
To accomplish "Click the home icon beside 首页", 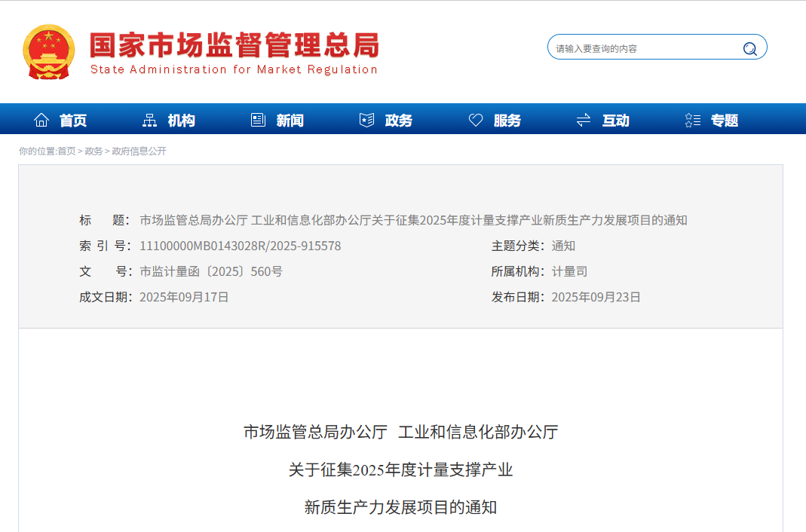I will click(41, 119).
